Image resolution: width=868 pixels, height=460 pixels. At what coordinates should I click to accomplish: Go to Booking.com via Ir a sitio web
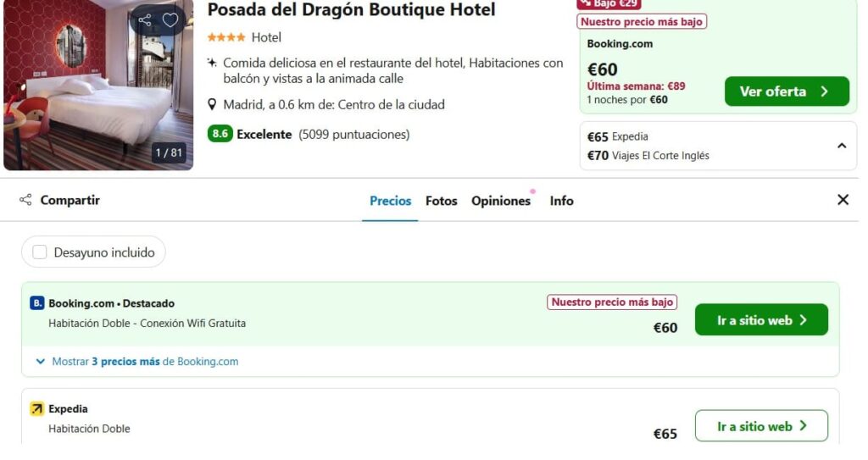[761, 320]
